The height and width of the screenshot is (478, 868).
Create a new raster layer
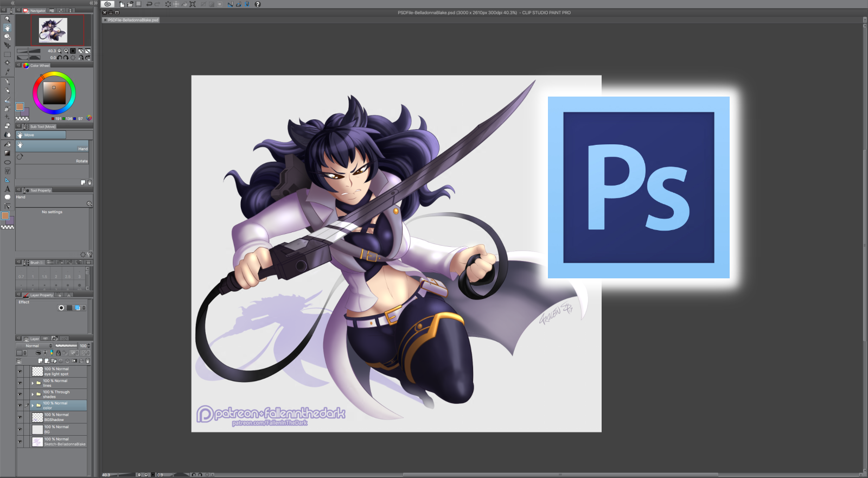(40, 361)
